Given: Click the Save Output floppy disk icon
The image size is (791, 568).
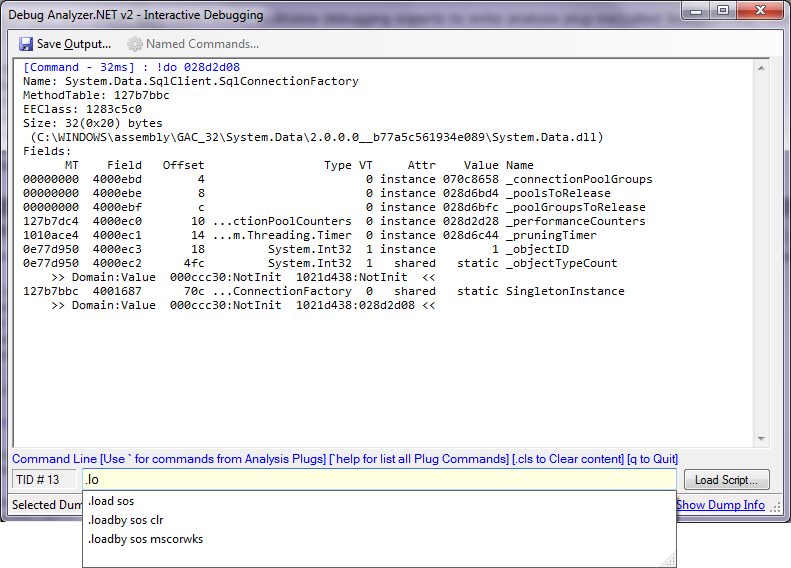Looking at the screenshot, I should click(26, 44).
